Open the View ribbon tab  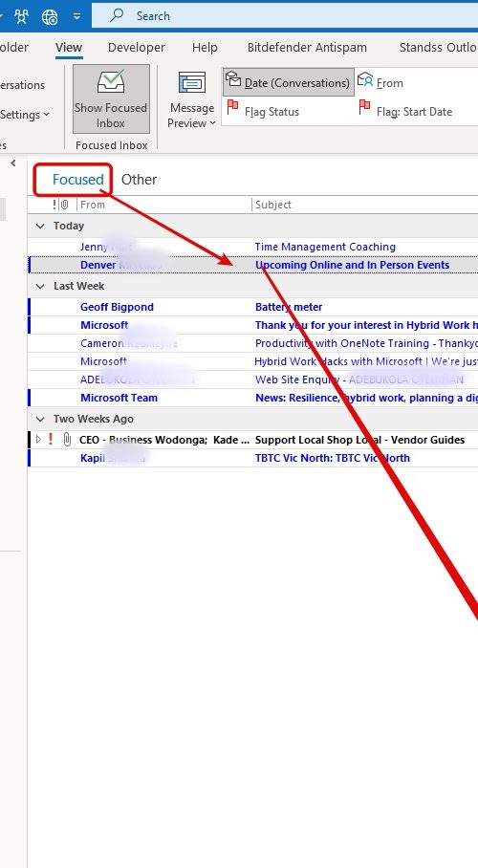pos(69,48)
